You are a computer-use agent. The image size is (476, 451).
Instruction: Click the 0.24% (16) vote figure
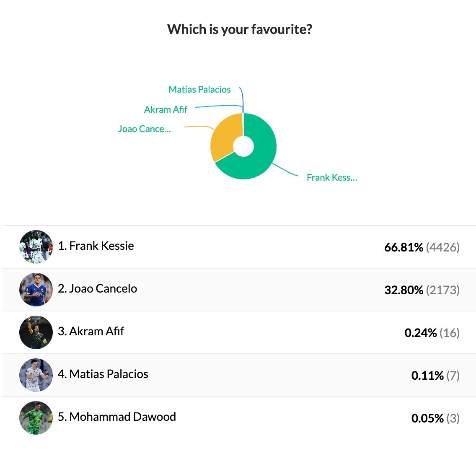[432, 333]
